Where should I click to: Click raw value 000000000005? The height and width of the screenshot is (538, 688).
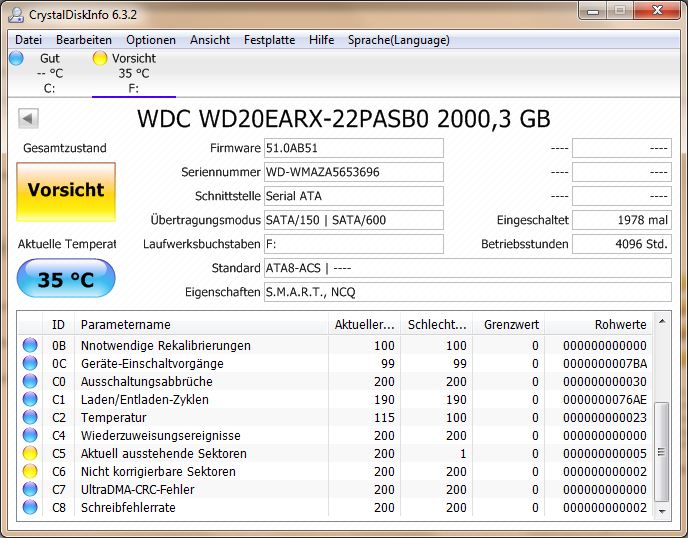point(605,453)
